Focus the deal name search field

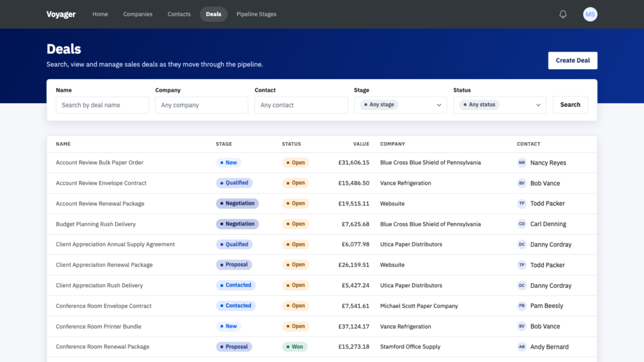point(103,105)
